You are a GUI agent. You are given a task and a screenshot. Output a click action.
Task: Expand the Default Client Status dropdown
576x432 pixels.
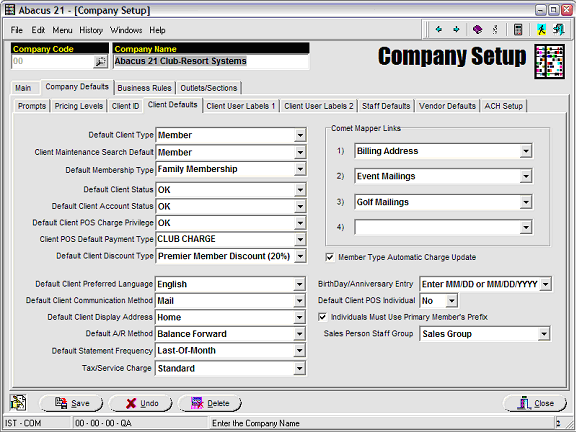coord(300,190)
